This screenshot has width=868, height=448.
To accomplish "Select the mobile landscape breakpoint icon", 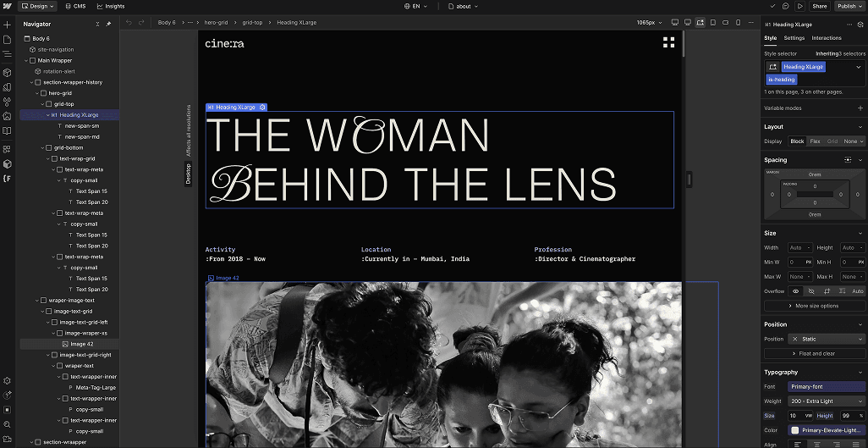I will coord(726,22).
